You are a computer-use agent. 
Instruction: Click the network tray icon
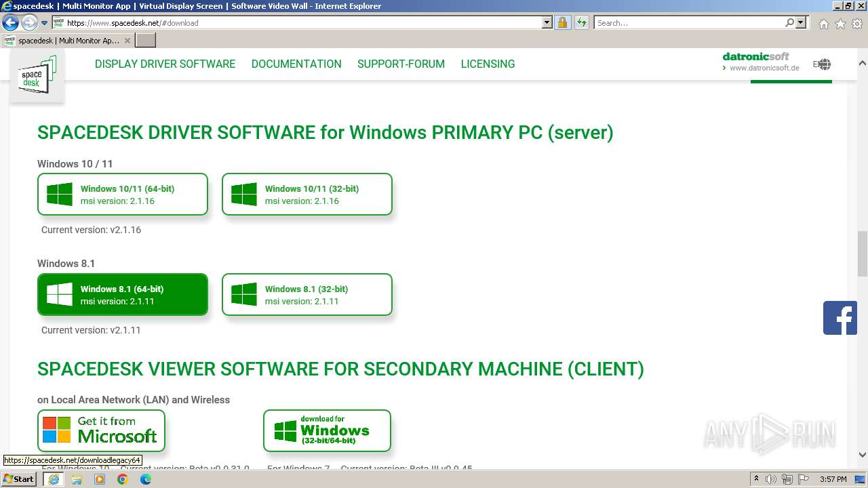[787, 479]
